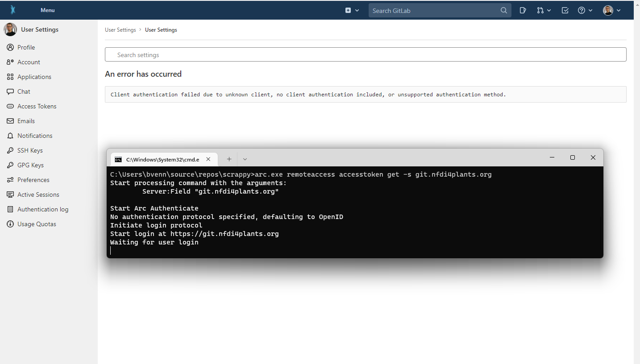Click the Notifications bell icon
The width and height of the screenshot is (640, 364).
click(x=10, y=136)
